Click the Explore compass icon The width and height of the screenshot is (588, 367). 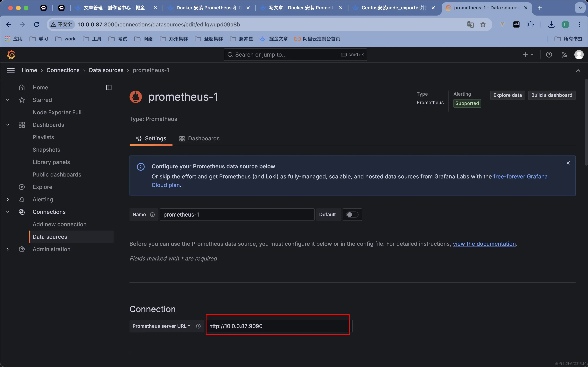(22, 187)
